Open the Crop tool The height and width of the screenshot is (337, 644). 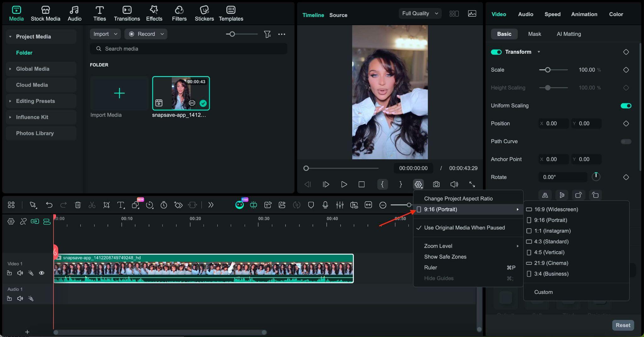click(106, 205)
